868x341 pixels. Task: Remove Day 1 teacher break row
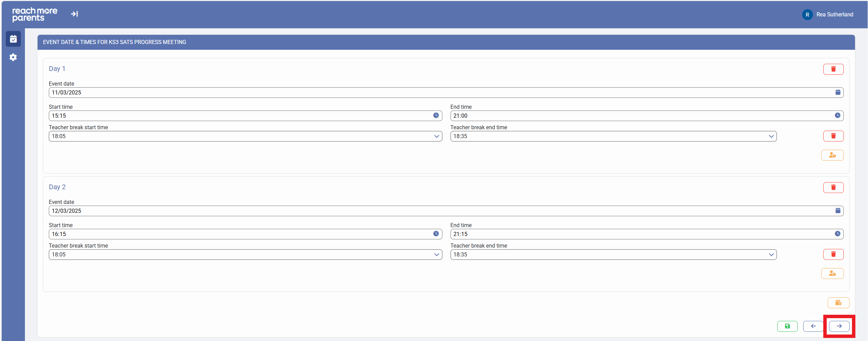(x=833, y=136)
